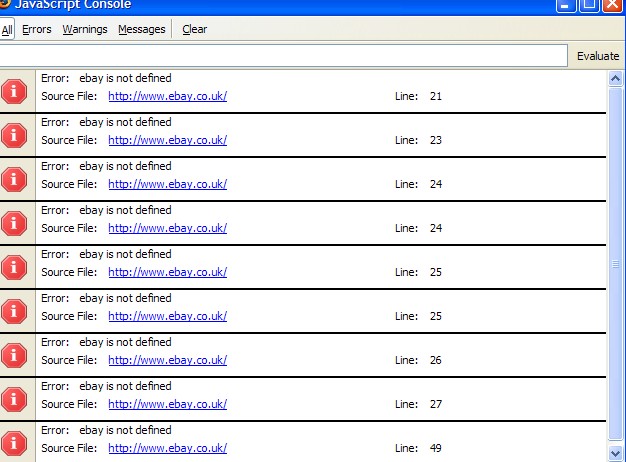Image resolution: width=626 pixels, height=462 pixels.
Task: Click the error icon for line 23
Action: (14, 134)
